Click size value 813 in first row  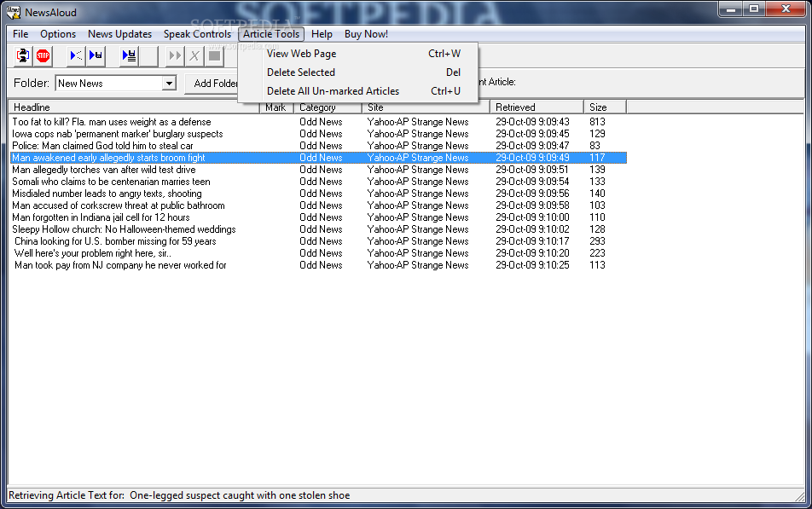[597, 122]
